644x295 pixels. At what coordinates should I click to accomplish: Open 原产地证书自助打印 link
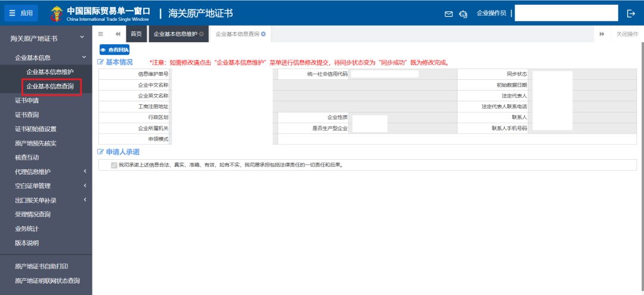(42, 266)
